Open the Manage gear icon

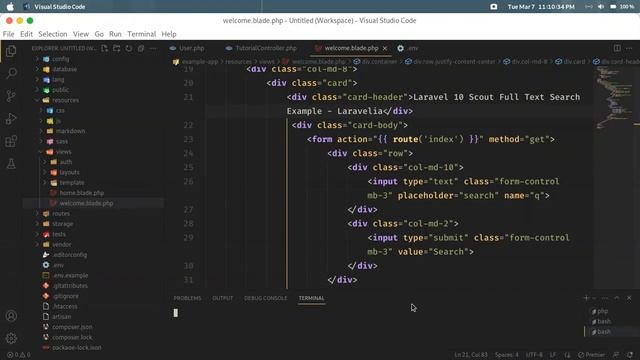pos(11,338)
